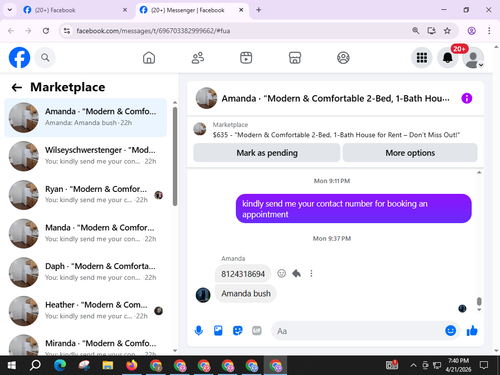Open the Windows Start menu
Image resolution: width=500 pixels, height=375 pixels.
(11, 366)
